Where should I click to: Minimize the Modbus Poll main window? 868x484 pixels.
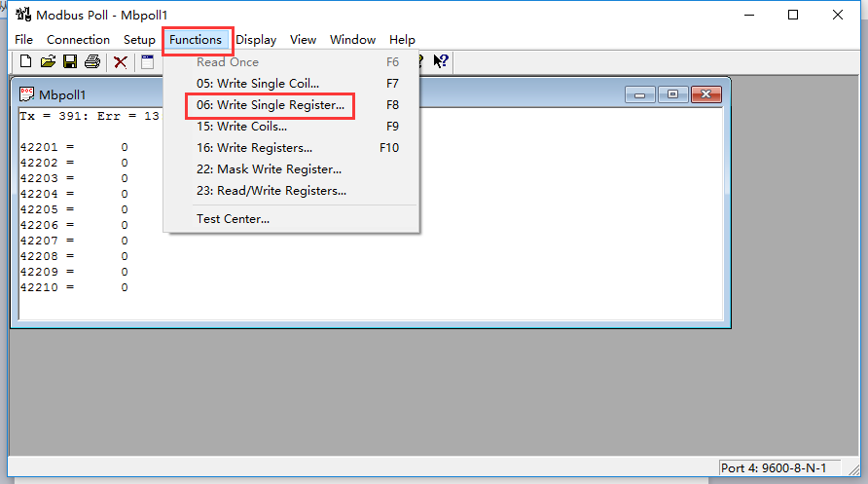tap(749, 15)
